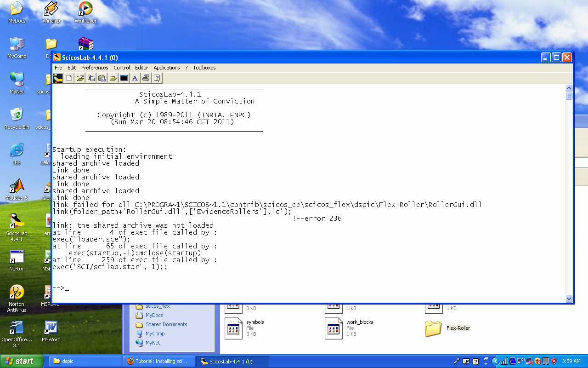Click the disconnected network tray icon
This screenshot has height=368, width=588.
(x=529, y=362)
